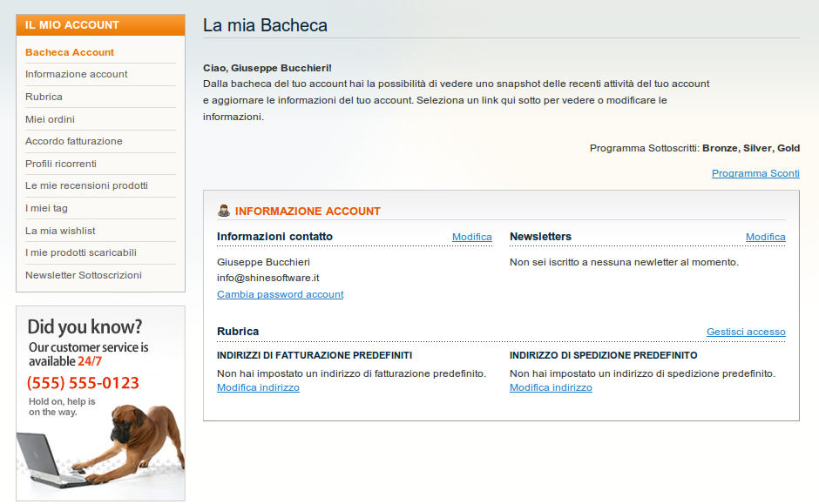Screen dimensions: 819x504
Task: Open Bacheca Account in sidebar
Action: 70,52
